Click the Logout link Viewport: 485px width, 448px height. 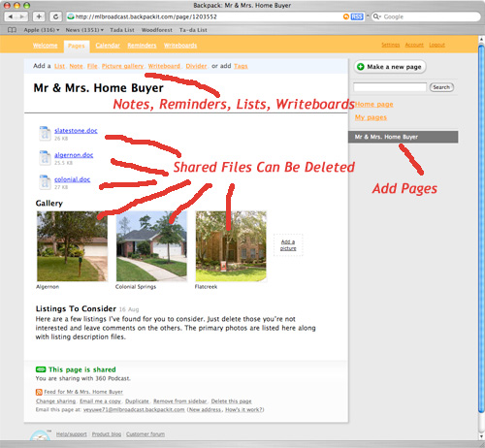[437, 45]
